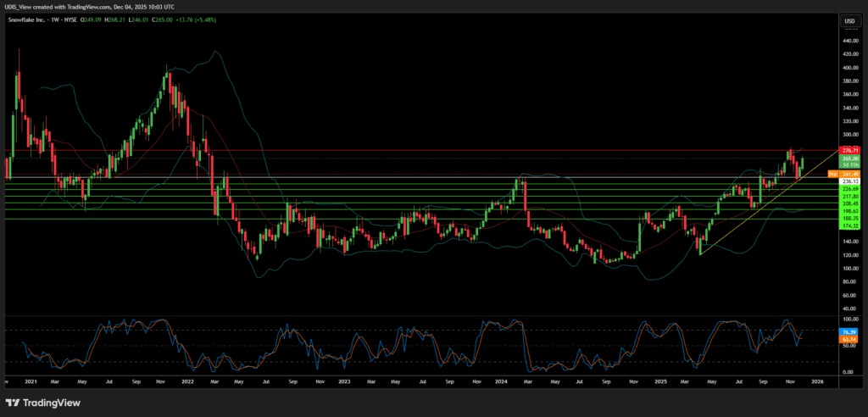Open the USD currency selector

[847, 20]
